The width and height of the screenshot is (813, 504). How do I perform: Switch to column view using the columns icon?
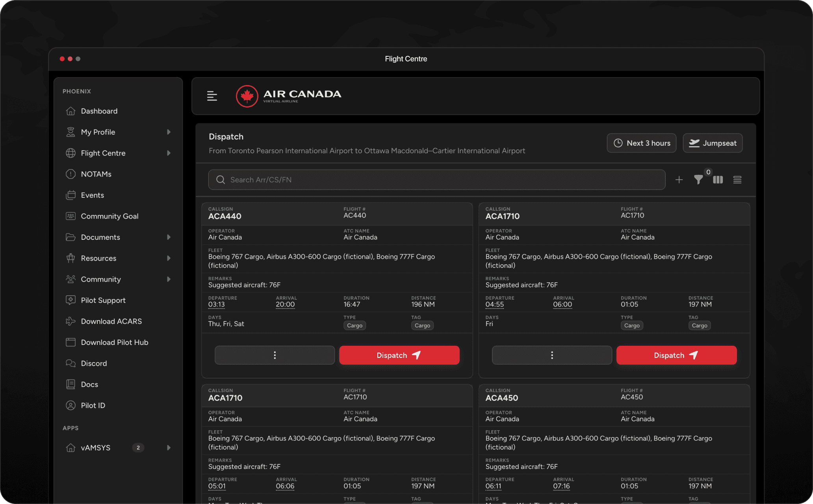pyautogui.click(x=718, y=180)
